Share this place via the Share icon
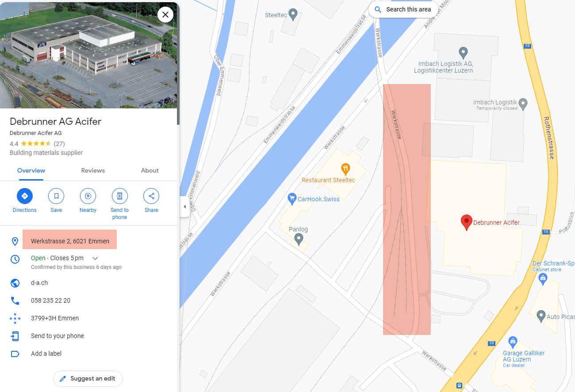 pos(151,196)
